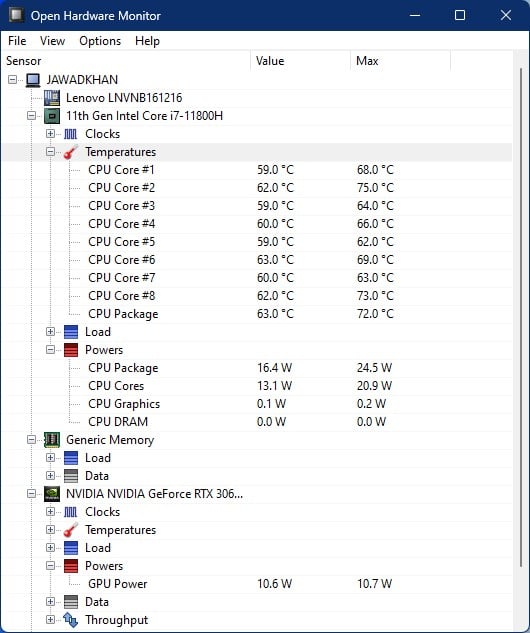Click the Intel Core i7 CPU chip icon

pos(52,116)
